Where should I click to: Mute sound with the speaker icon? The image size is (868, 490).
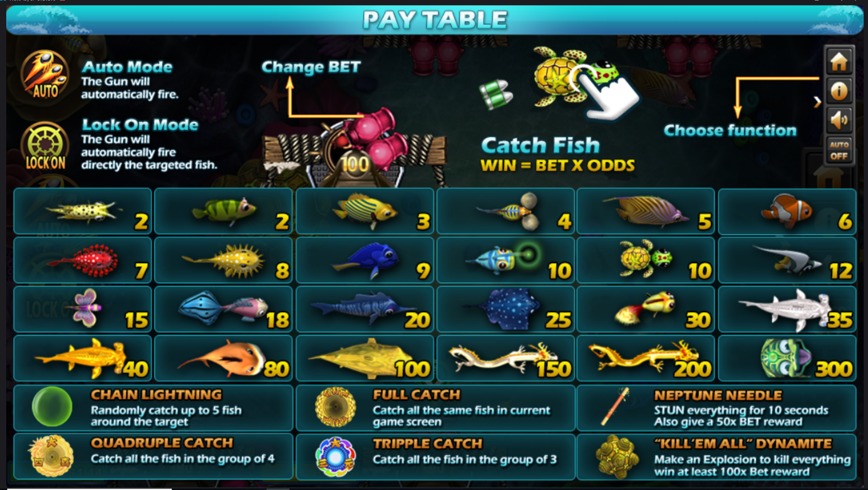(x=839, y=120)
